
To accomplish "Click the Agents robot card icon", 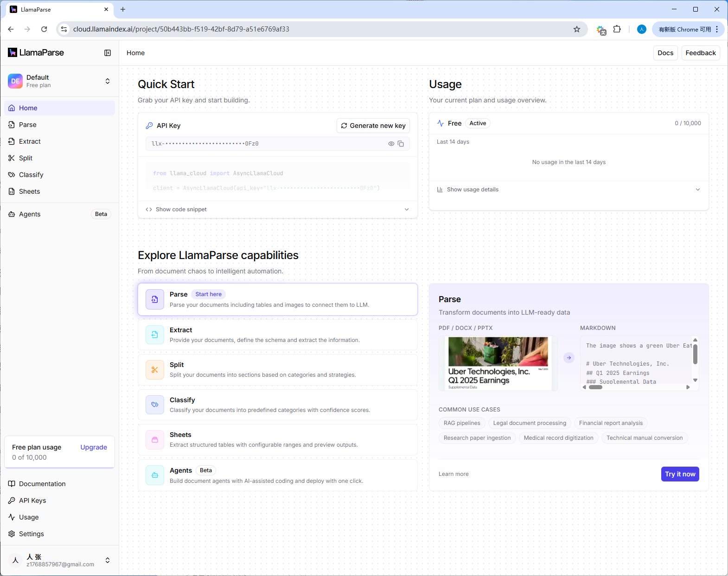I will (155, 475).
